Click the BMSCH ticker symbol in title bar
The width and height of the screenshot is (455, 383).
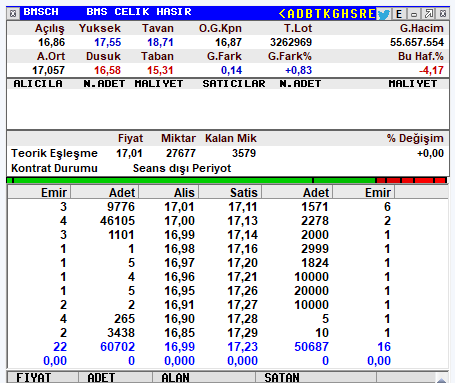(x=41, y=12)
